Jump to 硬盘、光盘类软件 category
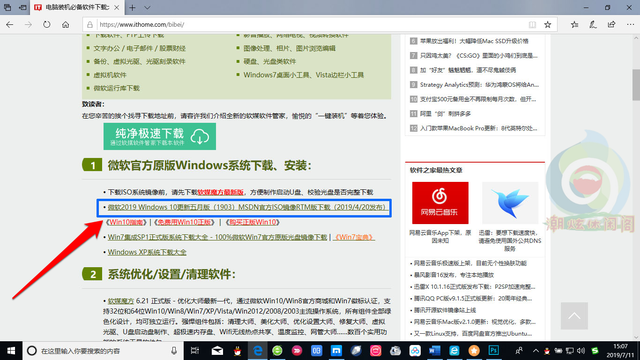 click(269, 62)
